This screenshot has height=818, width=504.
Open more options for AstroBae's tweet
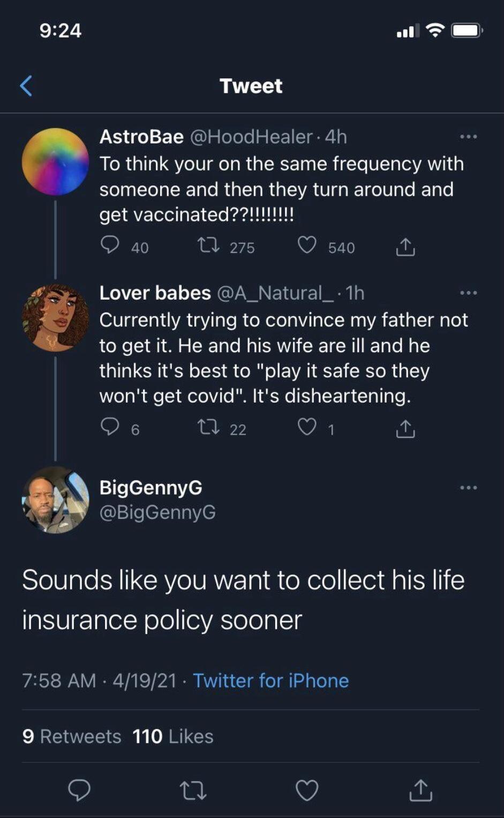point(468,137)
